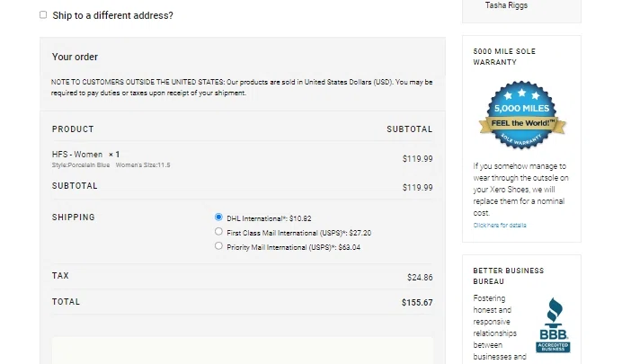
Task: Choose First Class Mail International (USPS) shipping
Action: (x=218, y=232)
